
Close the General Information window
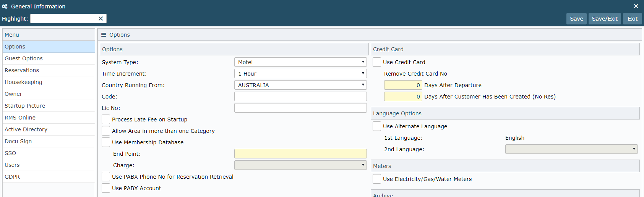tap(636, 6)
